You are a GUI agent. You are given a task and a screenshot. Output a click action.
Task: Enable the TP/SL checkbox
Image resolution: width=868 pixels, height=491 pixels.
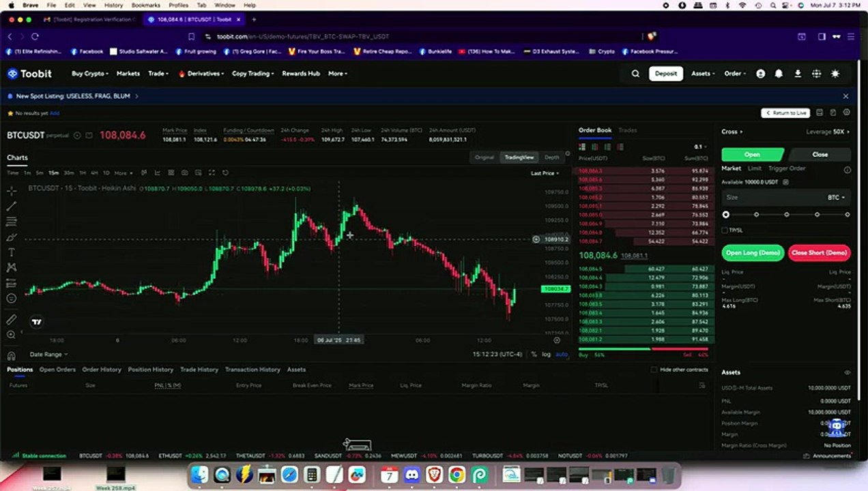point(725,230)
